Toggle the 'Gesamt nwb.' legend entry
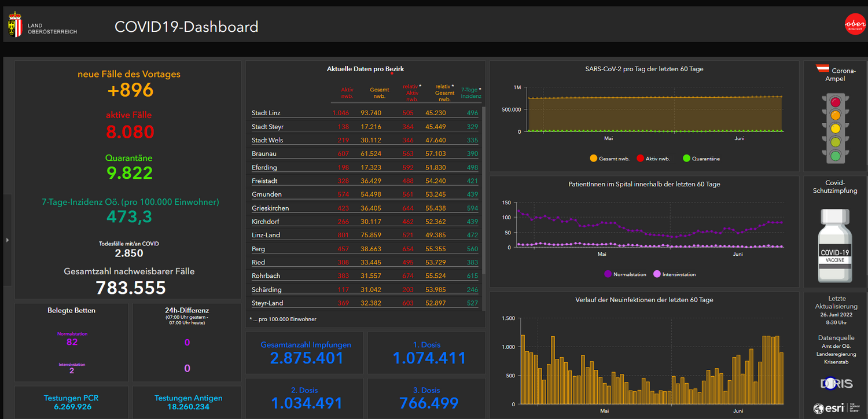This screenshot has width=868, height=419. point(616,158)
